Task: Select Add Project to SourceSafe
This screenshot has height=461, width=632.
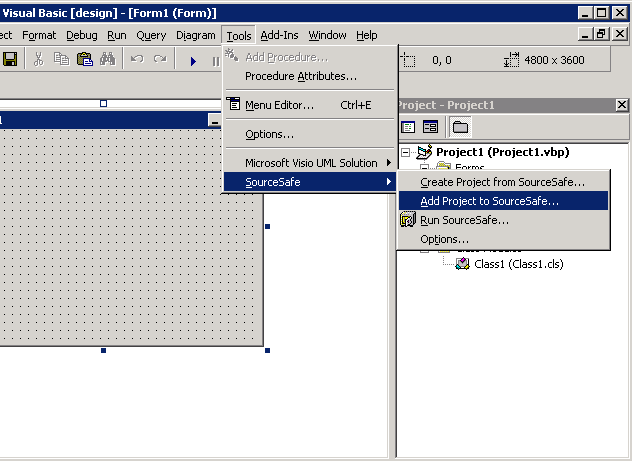Action: pos(490,200)
